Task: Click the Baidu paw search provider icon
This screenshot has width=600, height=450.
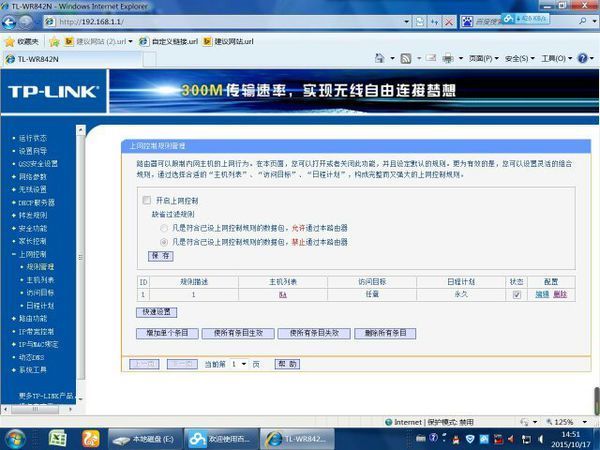Action: pyautogui.click(x=467, y=22)
